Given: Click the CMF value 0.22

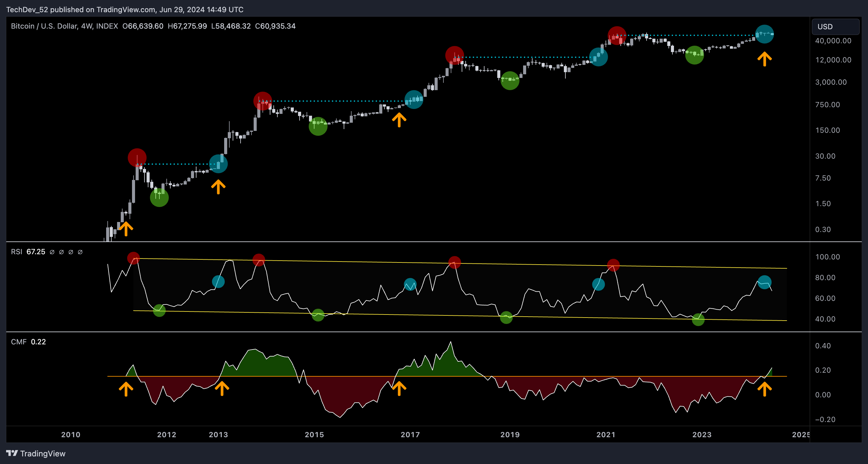Looking at the screenshot, I should 38,342.
